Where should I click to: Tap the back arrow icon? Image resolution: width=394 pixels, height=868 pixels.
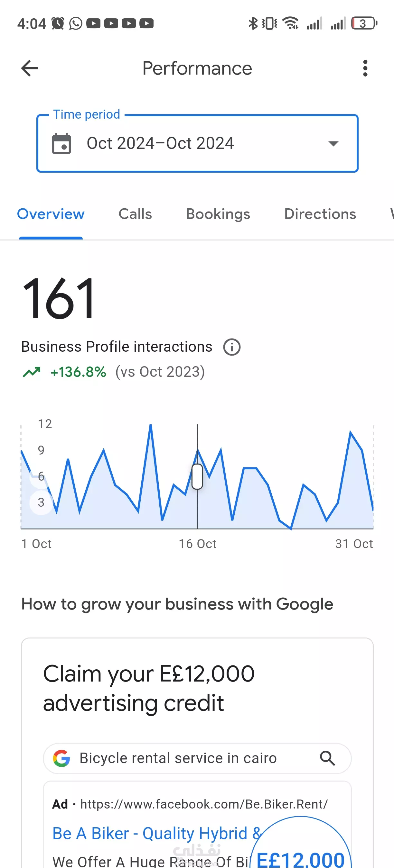(29, 68)
